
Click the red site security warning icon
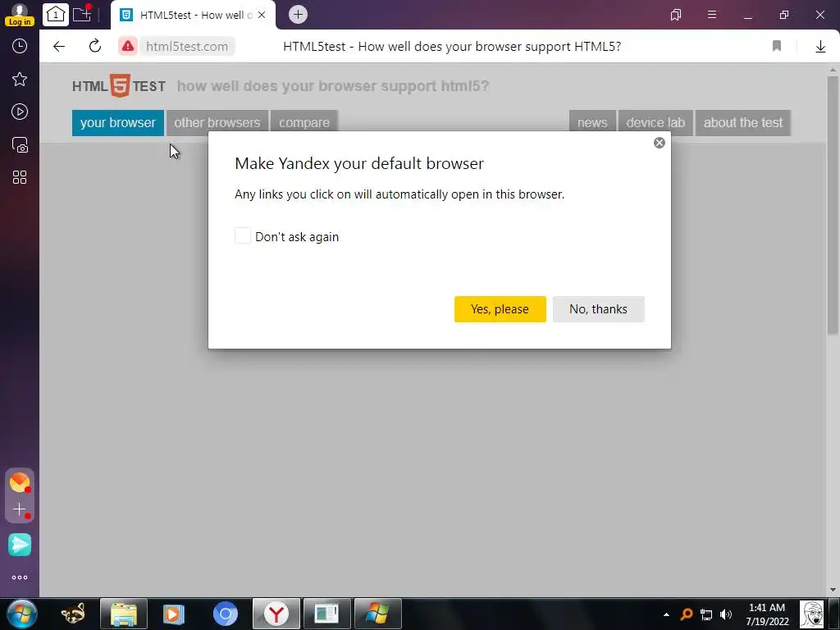pos(127,47)
